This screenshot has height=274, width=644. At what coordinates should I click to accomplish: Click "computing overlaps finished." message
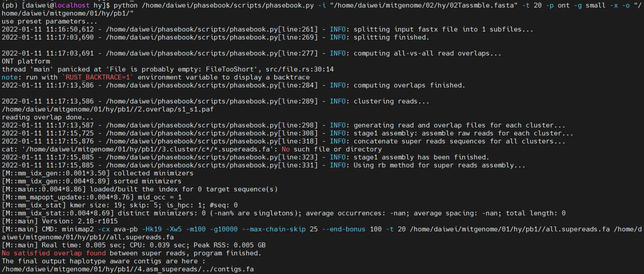click(409, 85)
